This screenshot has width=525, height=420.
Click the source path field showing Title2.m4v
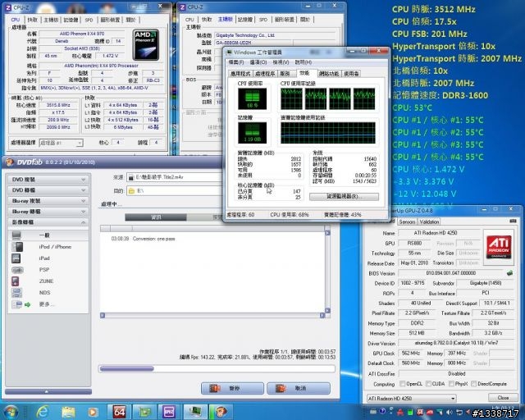[174, 177]
